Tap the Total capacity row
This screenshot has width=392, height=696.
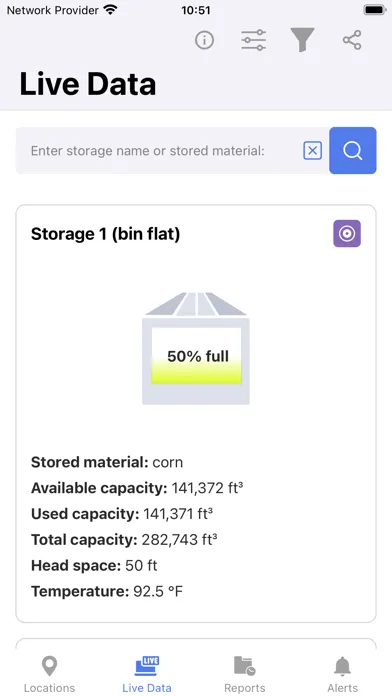click(124, 540)
